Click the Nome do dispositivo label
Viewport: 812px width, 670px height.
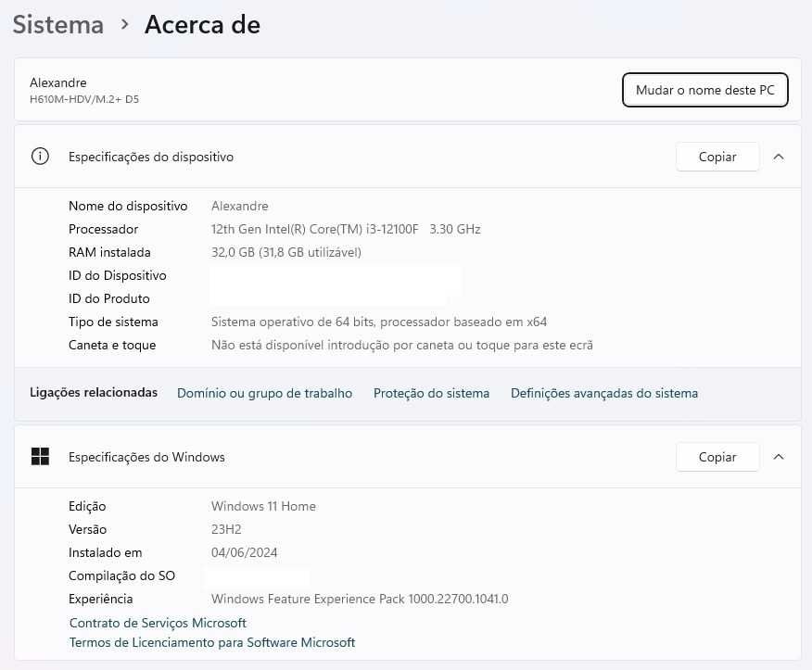coord(128,206)
